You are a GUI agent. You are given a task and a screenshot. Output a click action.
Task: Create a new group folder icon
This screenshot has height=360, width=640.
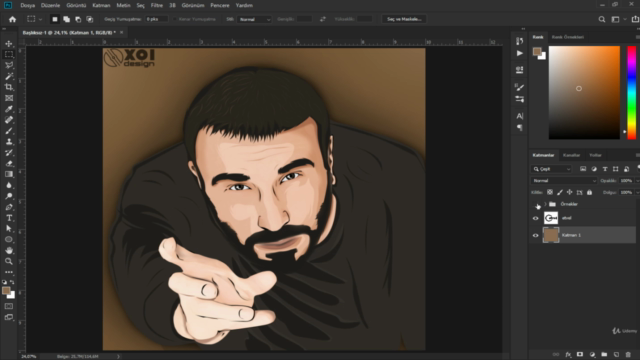604,355
